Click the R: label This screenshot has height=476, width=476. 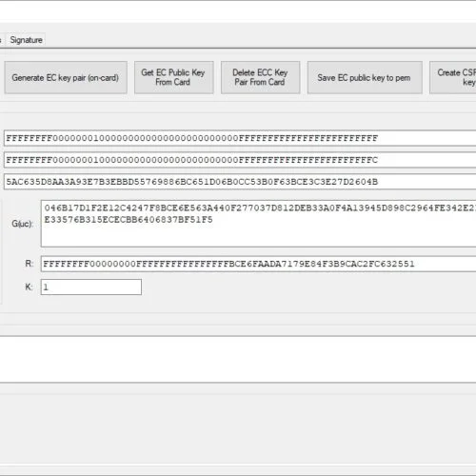click(x=30, y=264)
